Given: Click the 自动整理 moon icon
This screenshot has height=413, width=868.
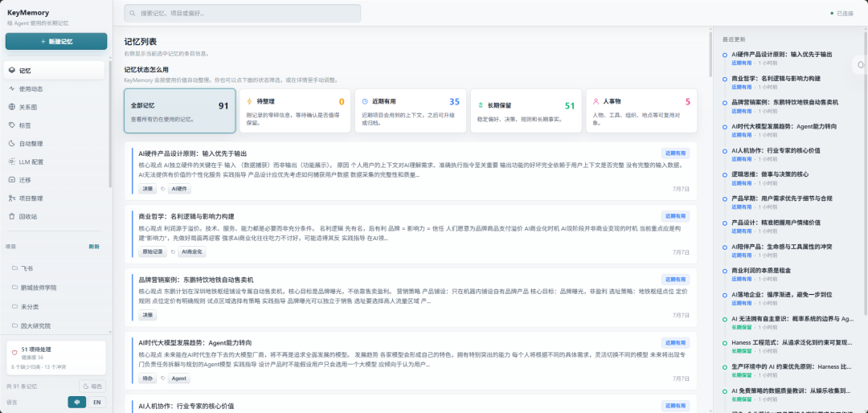Looking at the screenshot, I should (12, 143).
